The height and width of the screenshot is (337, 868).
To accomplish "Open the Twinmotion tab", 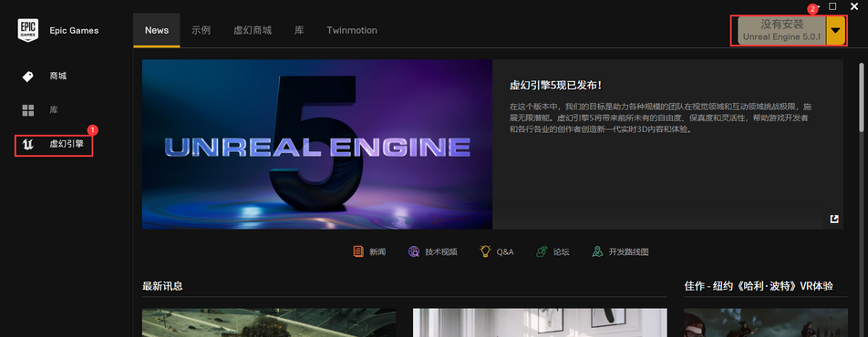I will 352,30.
